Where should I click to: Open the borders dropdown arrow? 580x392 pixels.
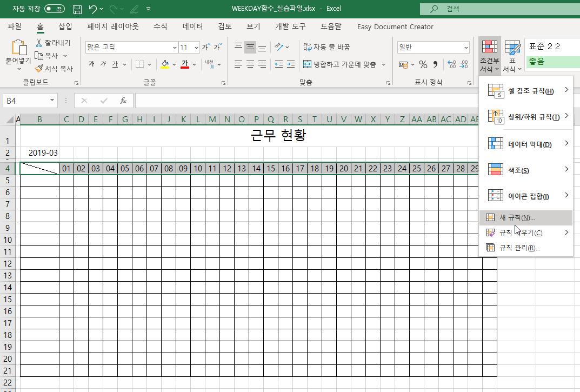point(149,64)
